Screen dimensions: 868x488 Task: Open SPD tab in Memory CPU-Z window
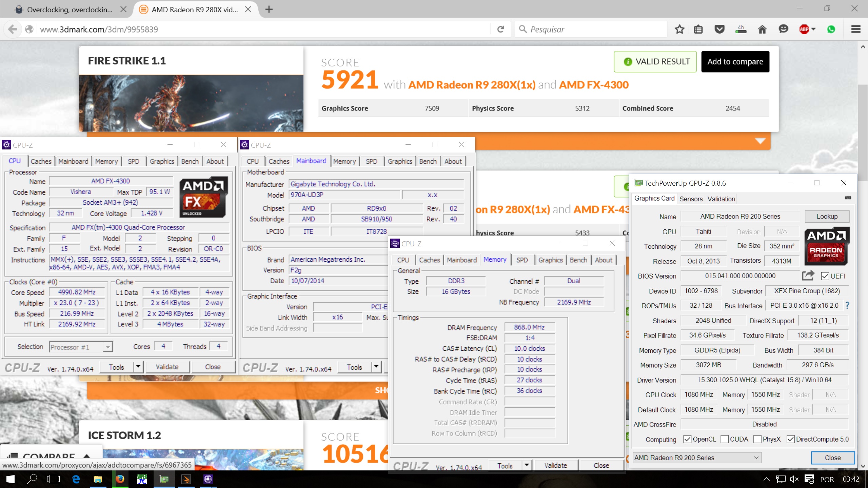tap(522, 260)
